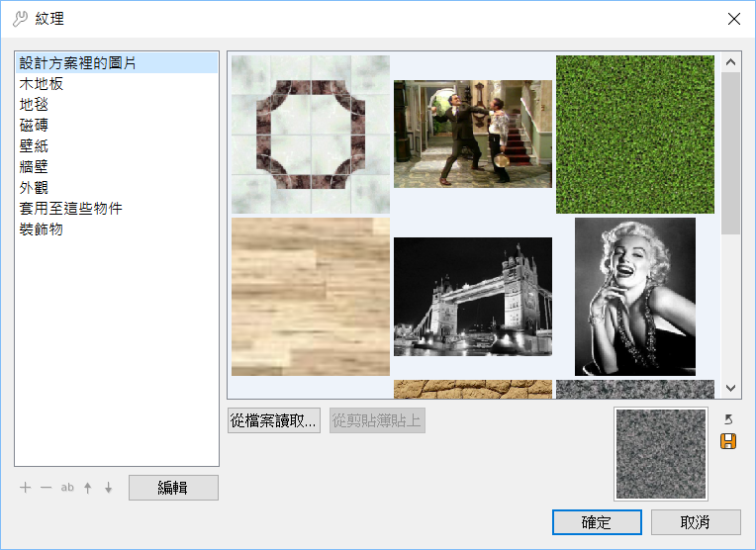Select the 地毯 category
The image size is (756, 550).
pyautogui.click(x=34, y=105)
